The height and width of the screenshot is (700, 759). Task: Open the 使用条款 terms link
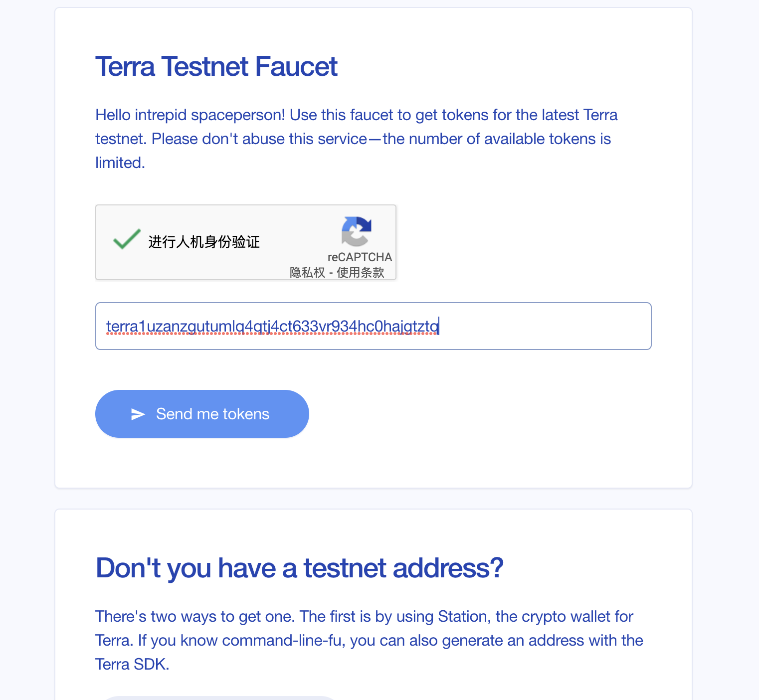(x=361, y=273)
